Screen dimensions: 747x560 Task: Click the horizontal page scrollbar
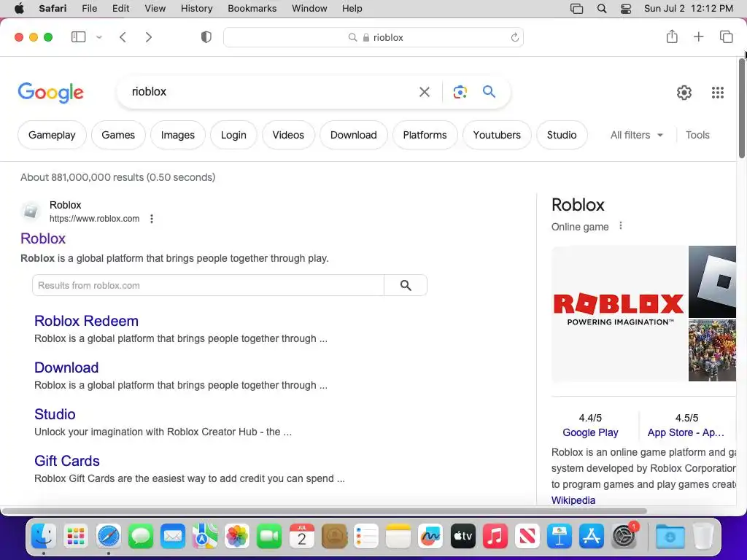click(x=325, y=511)
